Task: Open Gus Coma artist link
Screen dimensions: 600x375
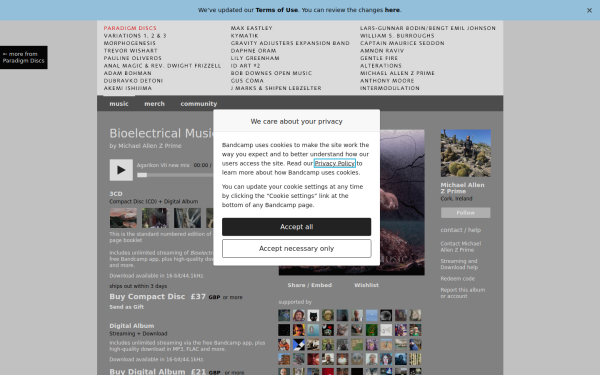Action: 247,81
